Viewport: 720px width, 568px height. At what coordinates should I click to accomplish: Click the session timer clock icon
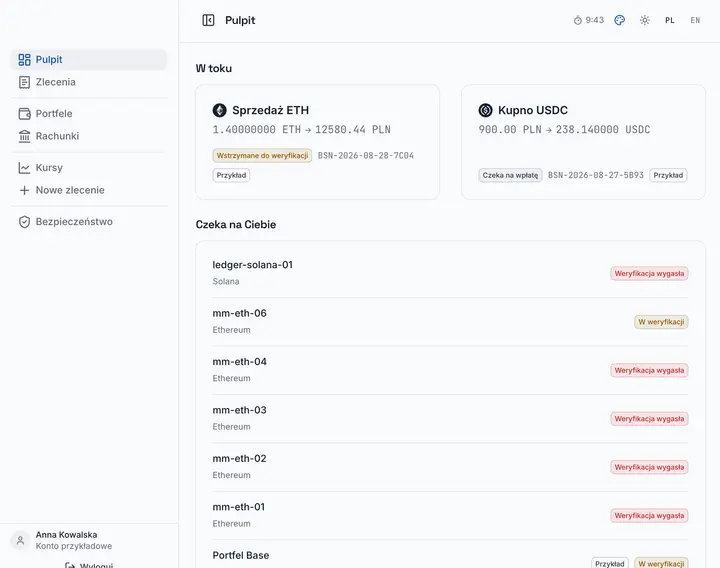click(578, 20)
